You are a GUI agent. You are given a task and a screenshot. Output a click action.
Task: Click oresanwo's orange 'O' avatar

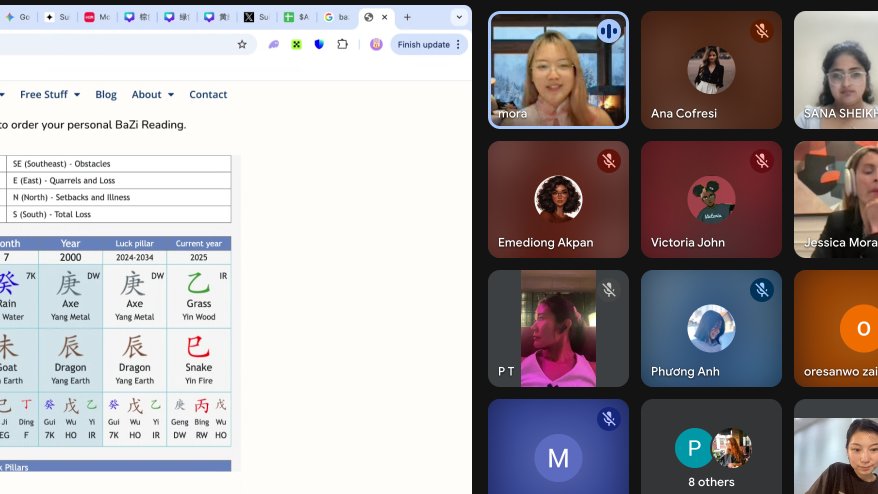pos(861,328)
